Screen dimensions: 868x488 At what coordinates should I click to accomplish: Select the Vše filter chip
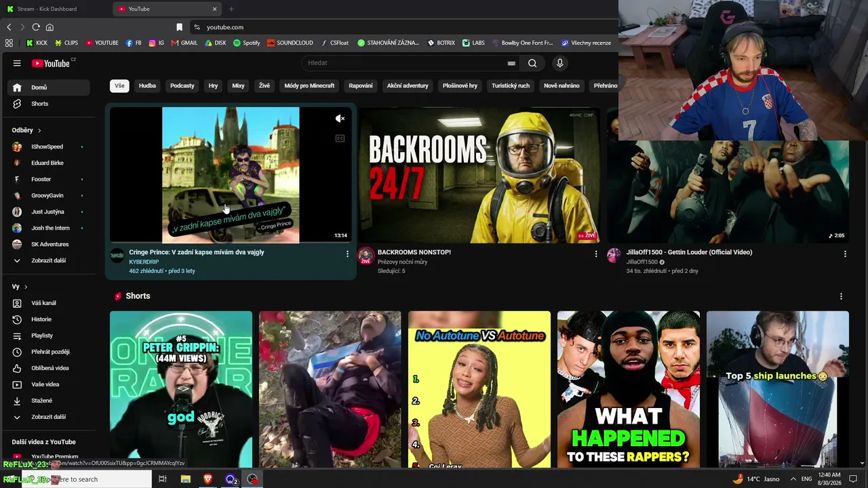click(119, 86)
